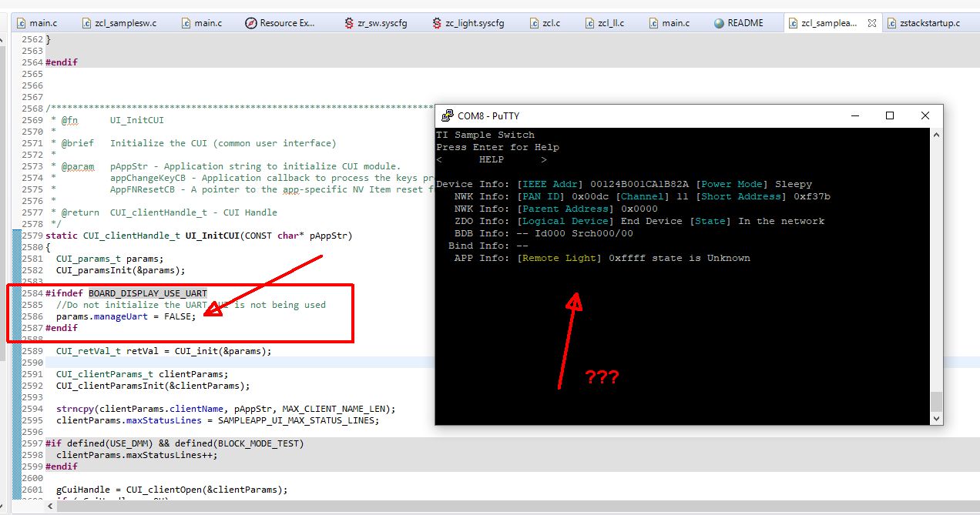Click the C file icon on zstackstartup.c tab
Viewport: 980px width, 515px height.
[892, 23]
